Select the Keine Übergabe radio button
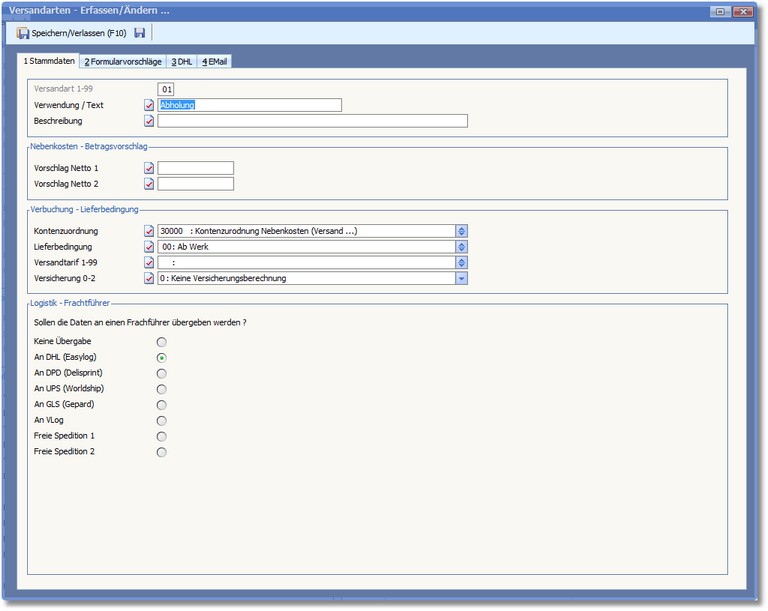Screen dimensions: 768x611 click(x=162, y=342)
